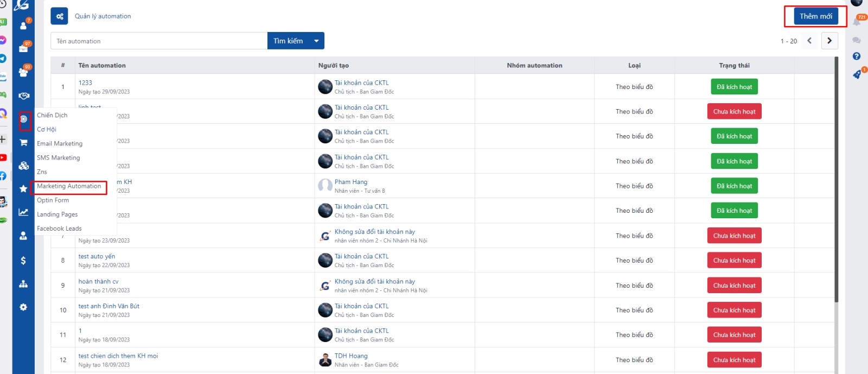
Task: Go to next page with right chevron
Action: [829, 41]
